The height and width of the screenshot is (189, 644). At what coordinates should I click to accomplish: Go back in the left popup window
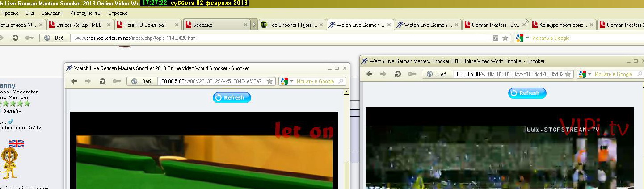click(x=74, y=81)
